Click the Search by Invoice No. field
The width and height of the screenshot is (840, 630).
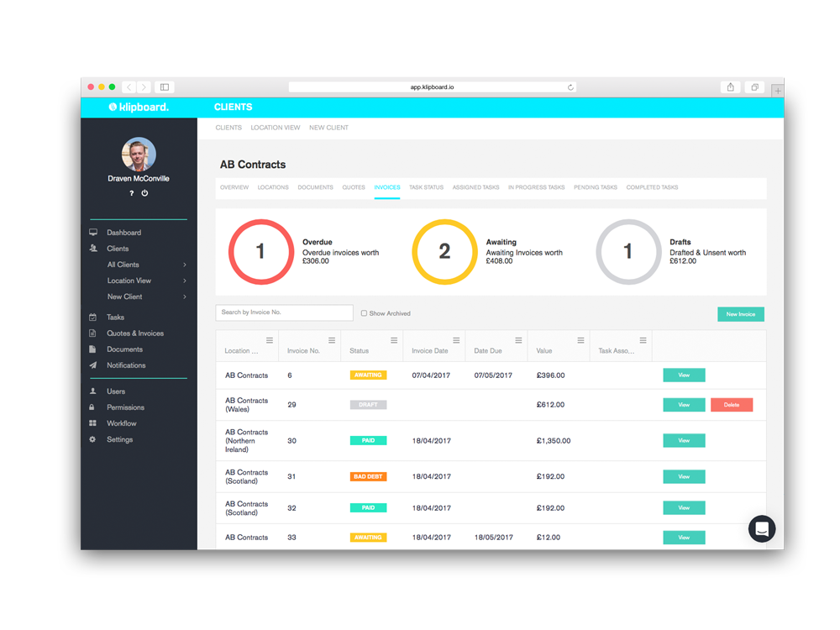283,312
